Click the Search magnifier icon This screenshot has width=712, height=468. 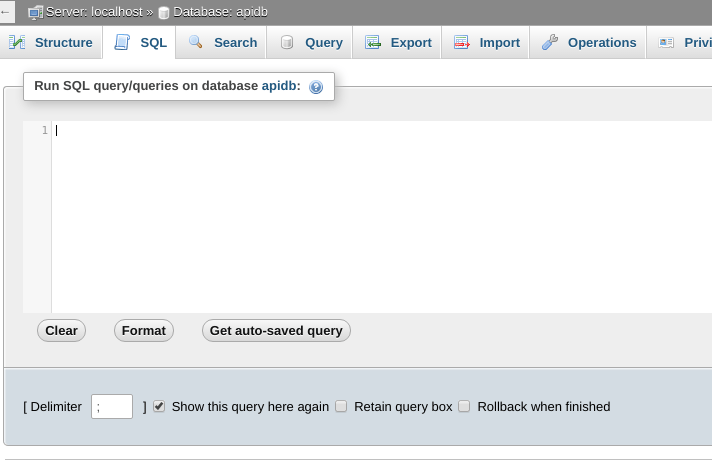[196, 42]
